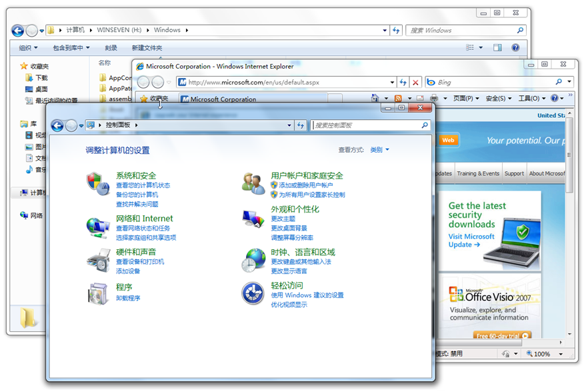Image resolution: width=588 pixels, height=391 pixels.
Task: Open System and Security heading link
Action: (x=136, y=176)
